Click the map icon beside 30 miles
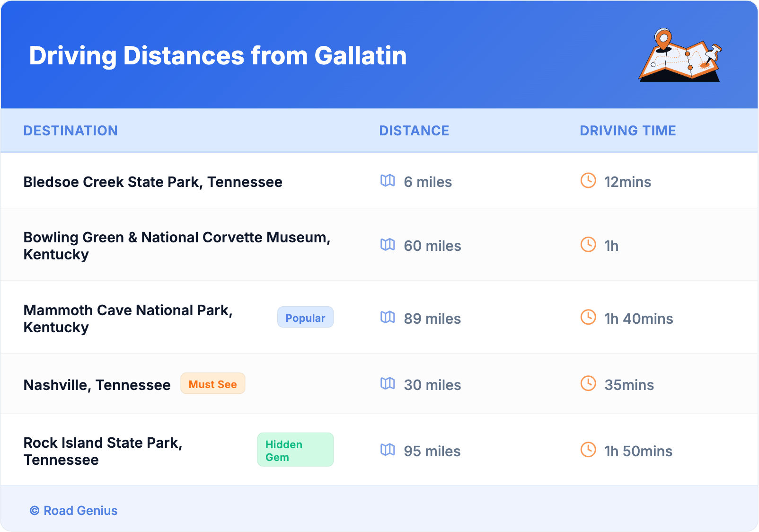The height and width of the screenshot is (532, 759). click(388, 384)
